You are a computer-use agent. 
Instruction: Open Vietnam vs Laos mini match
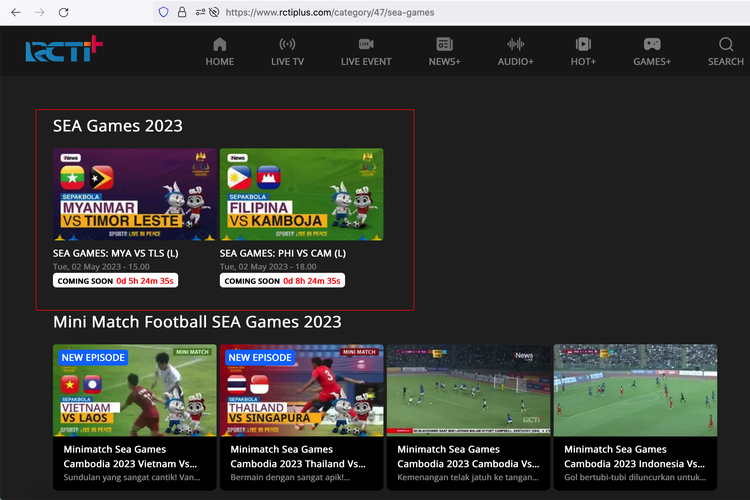coord(134,390)
